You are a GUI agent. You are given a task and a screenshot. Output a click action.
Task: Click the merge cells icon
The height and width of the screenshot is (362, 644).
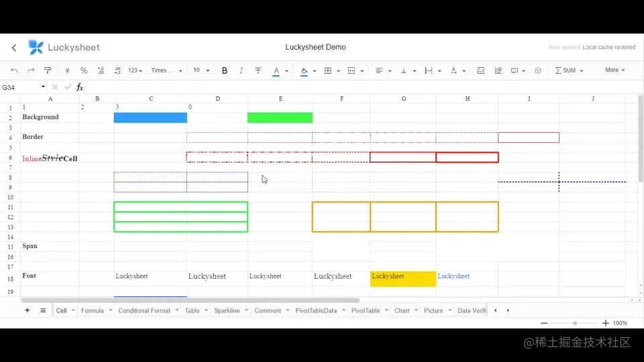pos(352,70)
